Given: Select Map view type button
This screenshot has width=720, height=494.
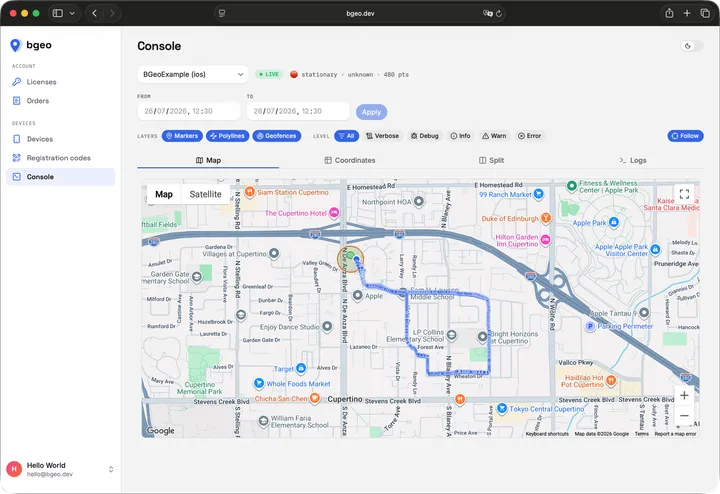Looking at the screenshot, I should click(x=164, y=194).
